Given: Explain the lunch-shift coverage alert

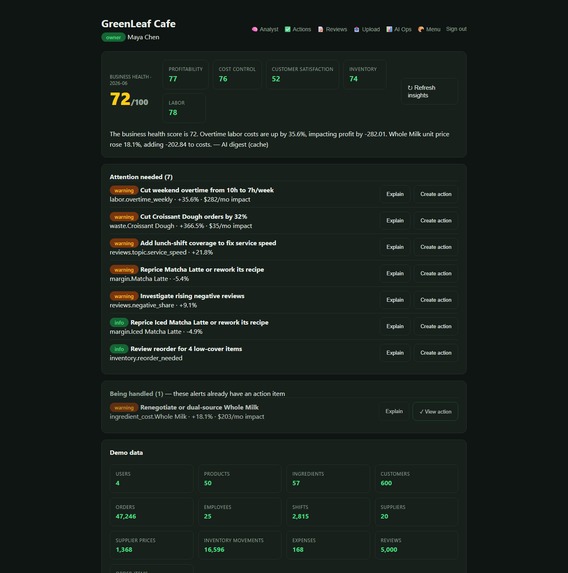Looking at the screenshot, I should 395,247.
